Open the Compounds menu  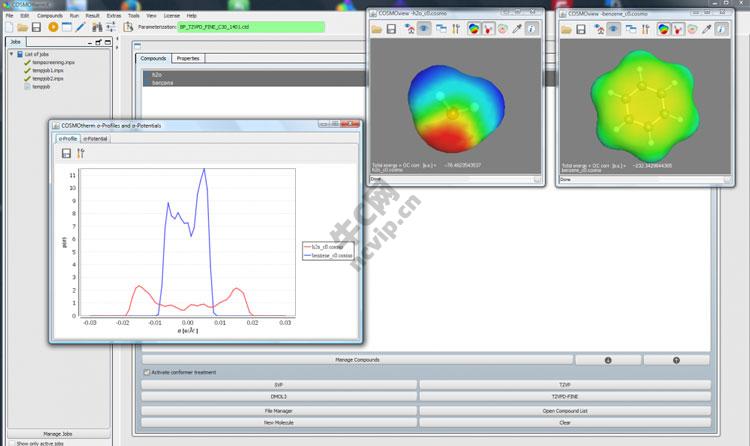(50, 16)
